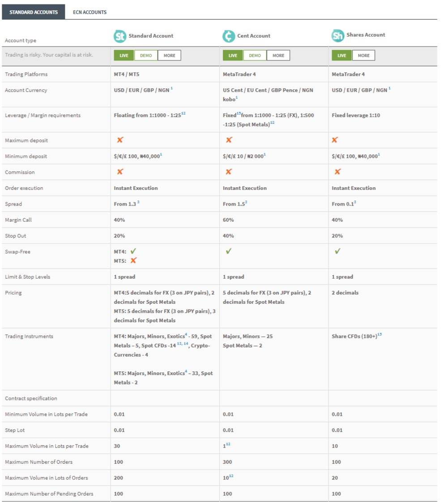
Task: Click the Shares Account Swap-Free checkmark
Action: [x=337, y=251]
